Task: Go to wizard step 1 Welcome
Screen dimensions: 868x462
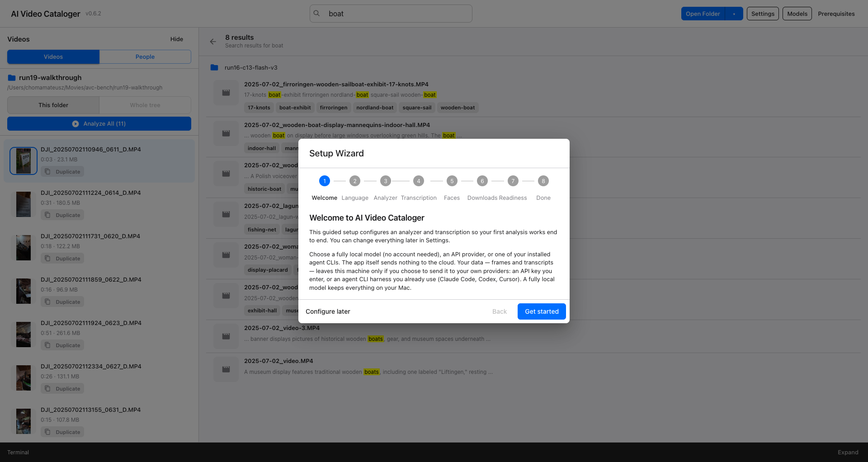Action: coord(325,181)
